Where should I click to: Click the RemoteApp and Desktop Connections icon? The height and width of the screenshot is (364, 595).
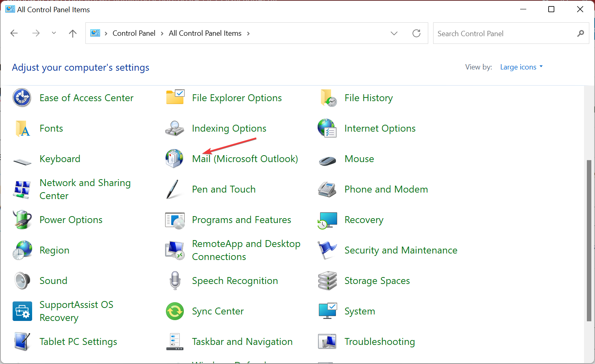(x=175, y=250)
